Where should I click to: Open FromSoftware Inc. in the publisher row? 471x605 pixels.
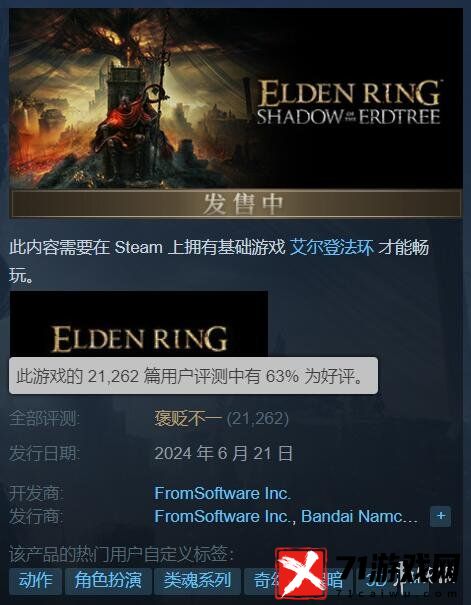[x=223, y=516]
